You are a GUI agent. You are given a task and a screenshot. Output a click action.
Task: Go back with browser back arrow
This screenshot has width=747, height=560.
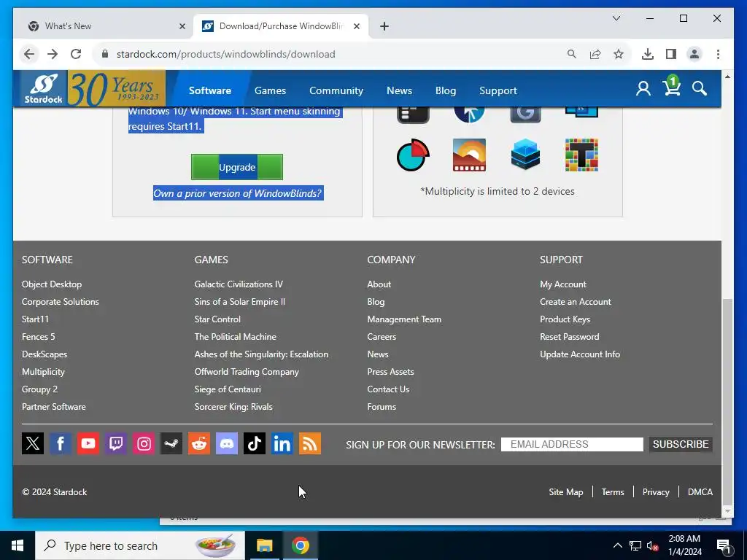pyautogui.click(x=29, y=54)
